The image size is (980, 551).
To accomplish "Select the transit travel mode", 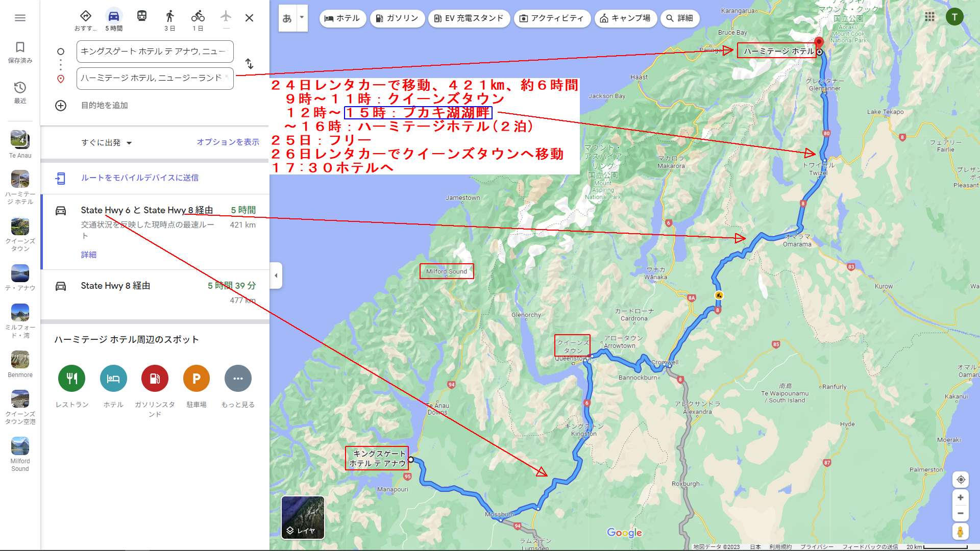I will pyautogui.click(x=142, y=16).
